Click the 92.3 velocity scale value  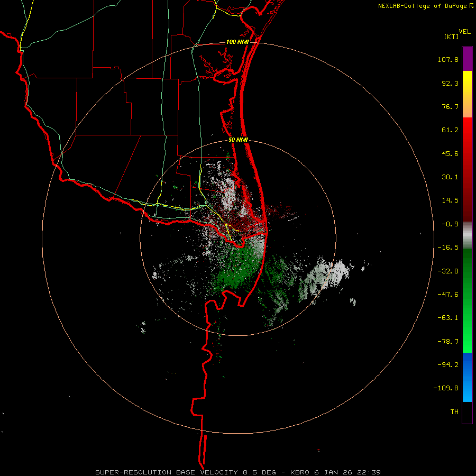pyautogui.click(x=450, y=83)
